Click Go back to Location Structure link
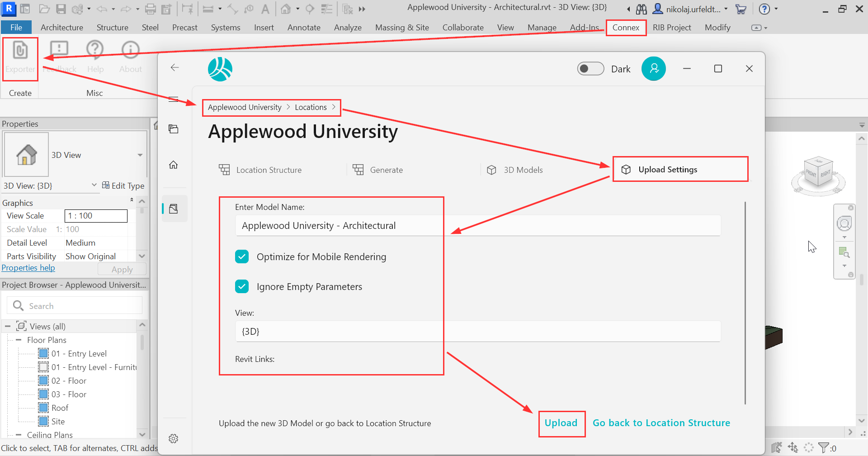868x456 pixels. (x=661, y=423)
